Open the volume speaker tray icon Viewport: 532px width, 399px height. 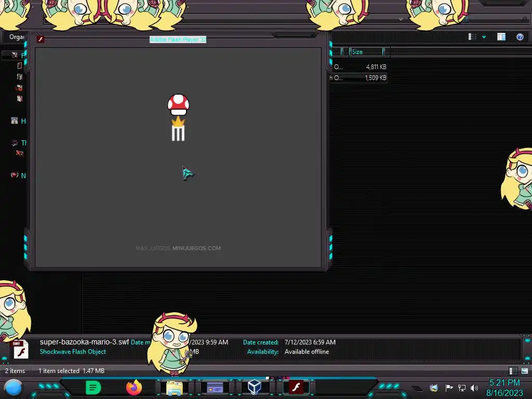474,388
